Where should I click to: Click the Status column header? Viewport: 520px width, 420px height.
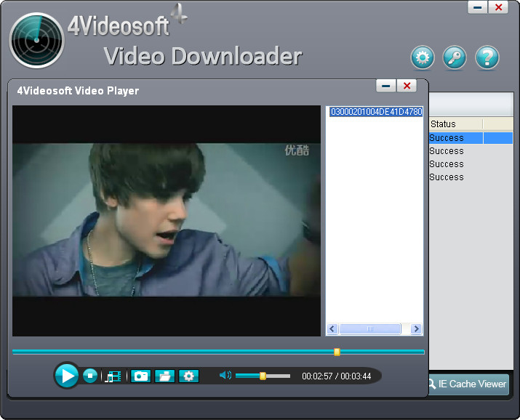click(455, 124)
